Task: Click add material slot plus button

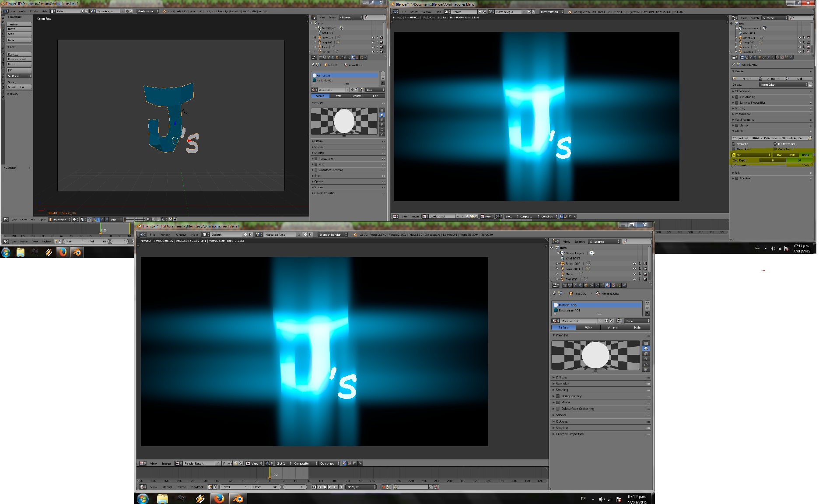Action: [647, 303]
